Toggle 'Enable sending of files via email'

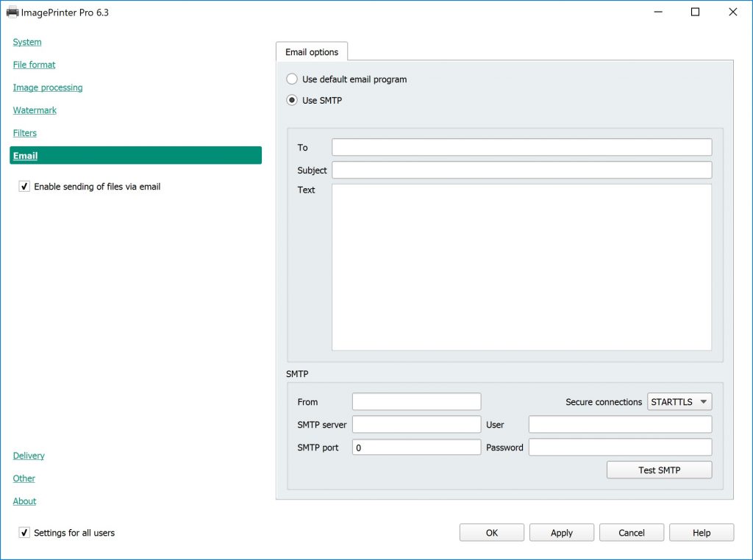[x=25, y=187]
